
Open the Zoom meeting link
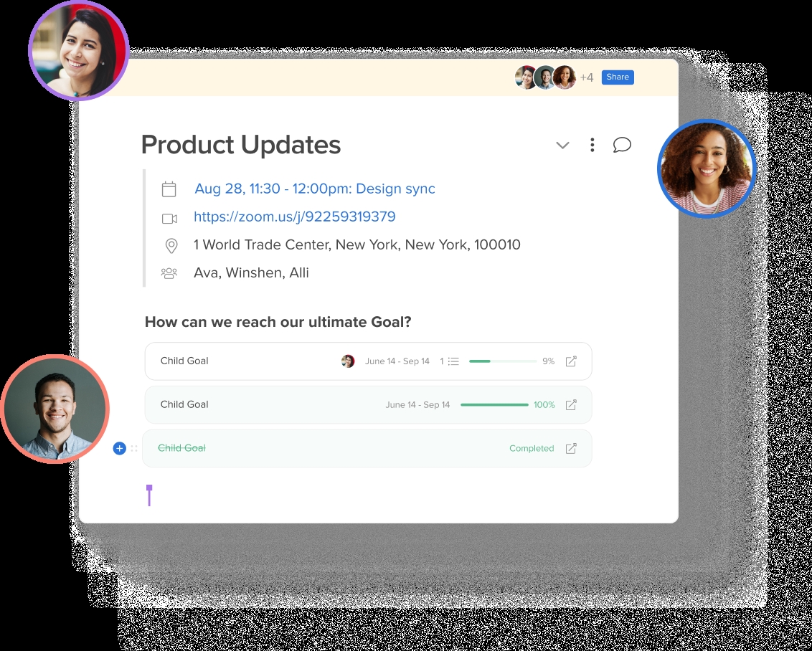[x=294, y=217]
